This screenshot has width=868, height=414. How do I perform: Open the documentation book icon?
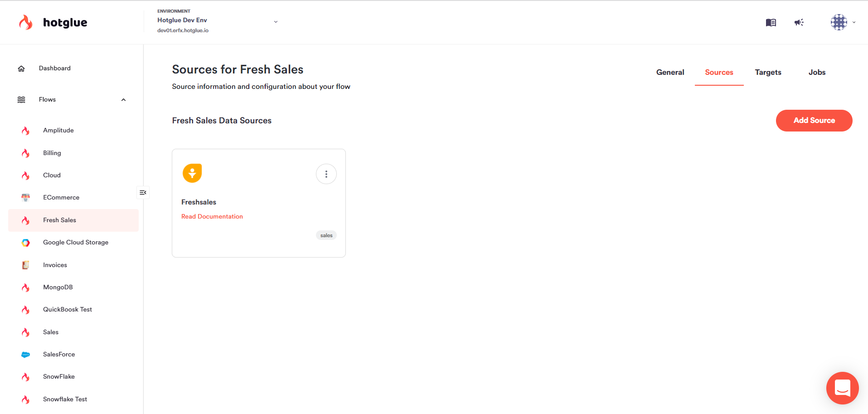point(771,22)
